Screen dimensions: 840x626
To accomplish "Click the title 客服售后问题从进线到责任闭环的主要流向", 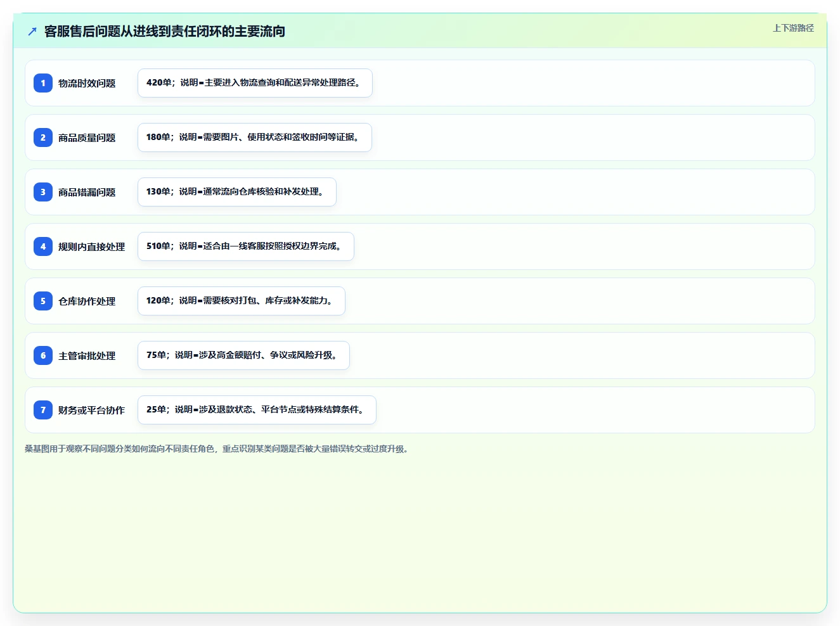I will (x=165, y=31).
